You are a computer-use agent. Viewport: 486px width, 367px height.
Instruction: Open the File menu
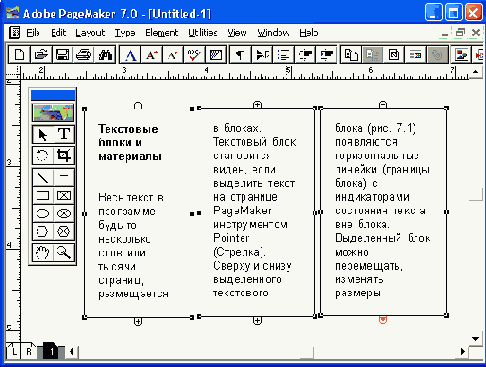pos(33,33)
